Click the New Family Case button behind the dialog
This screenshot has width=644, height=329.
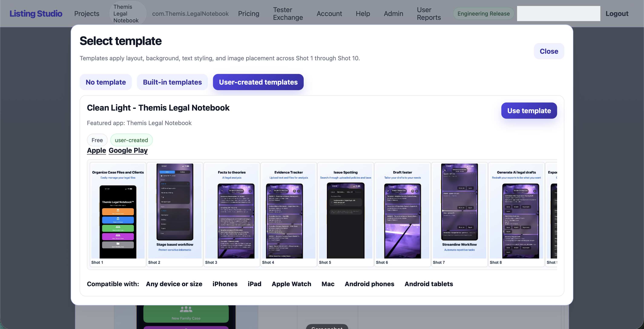[186, 314]
